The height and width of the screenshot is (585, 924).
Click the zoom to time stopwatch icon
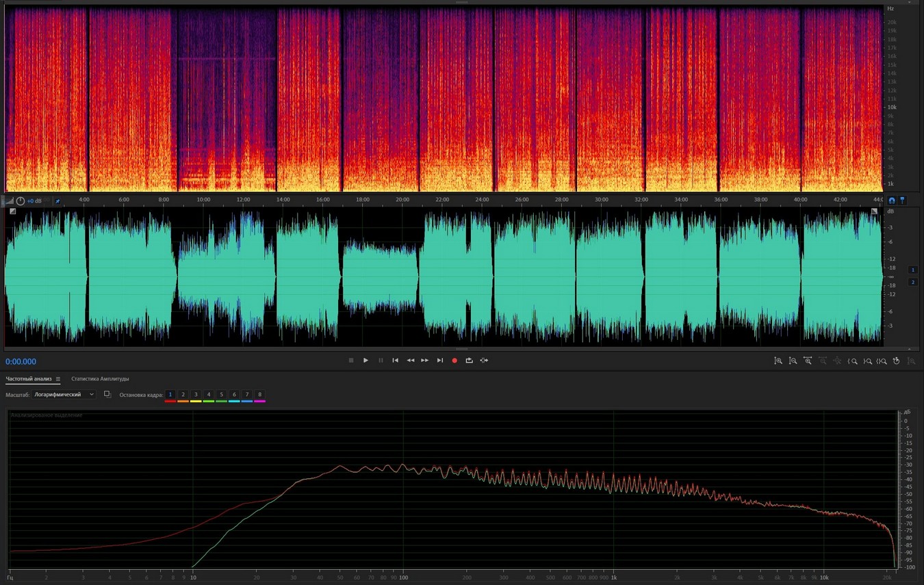(x=896, y=361)
